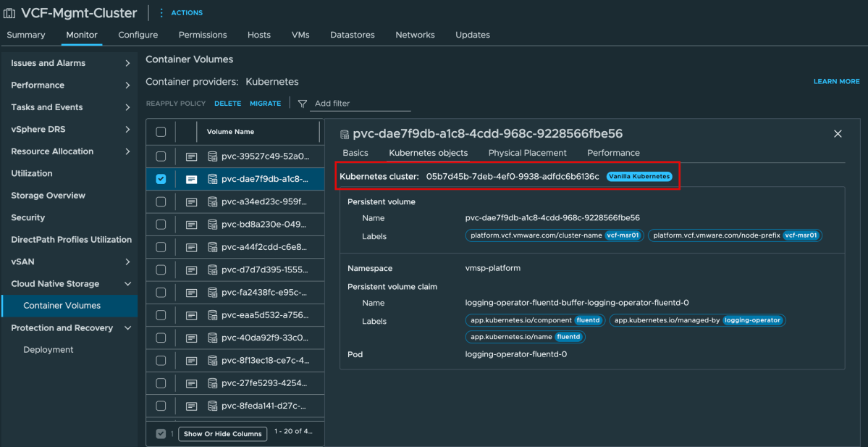868x447 pixels.
Task: Switch to the Summary tab
Action: tap(26, 35)
